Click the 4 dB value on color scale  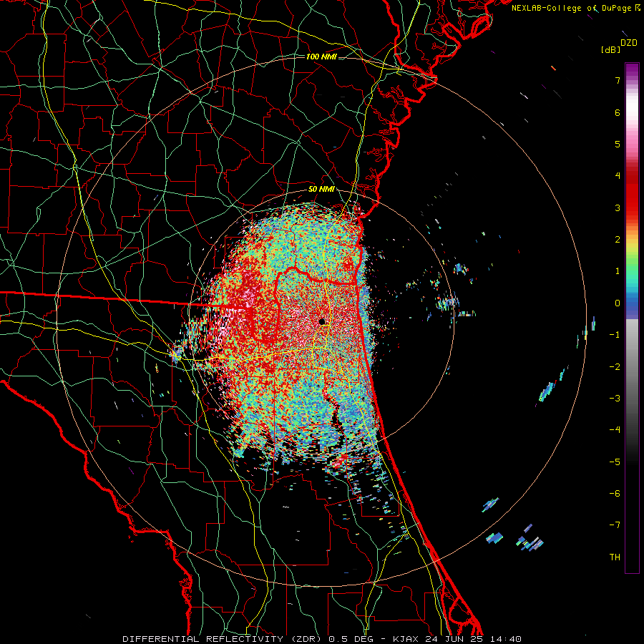pos(618,176)
